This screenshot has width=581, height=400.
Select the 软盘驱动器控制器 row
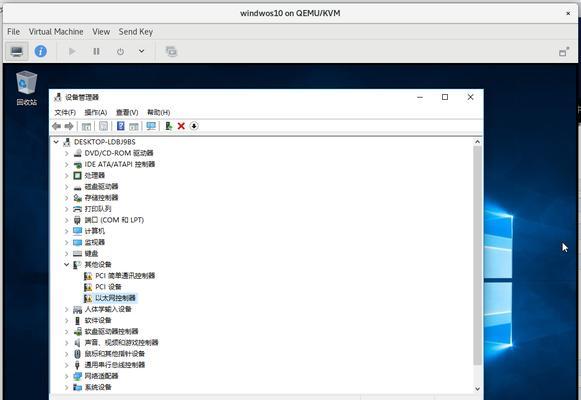[111, 331]
